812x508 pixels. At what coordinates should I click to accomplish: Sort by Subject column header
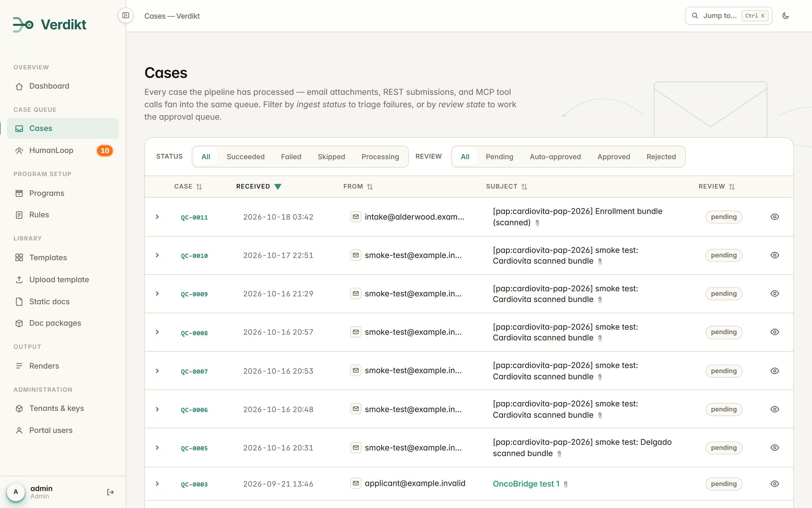tap(507, 187)
